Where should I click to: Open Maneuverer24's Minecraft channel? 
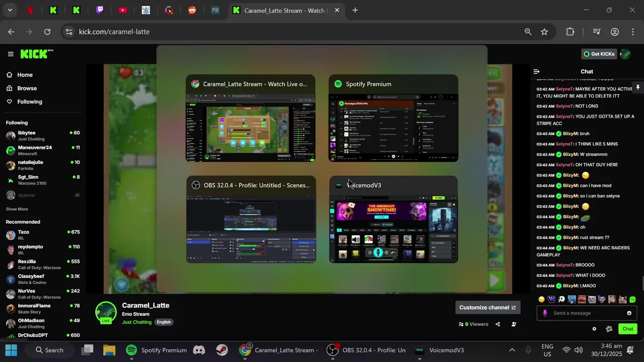(x=43, y=150)
